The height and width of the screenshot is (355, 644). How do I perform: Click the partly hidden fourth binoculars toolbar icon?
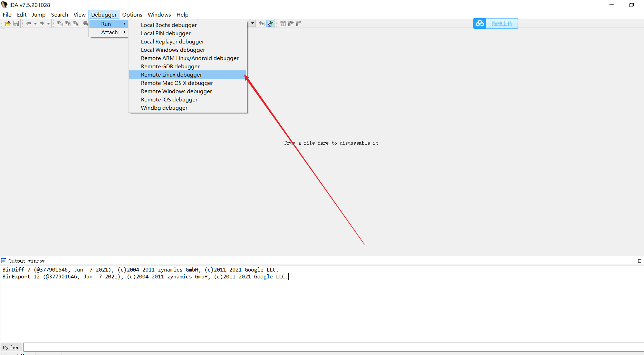tap(86, 23)
